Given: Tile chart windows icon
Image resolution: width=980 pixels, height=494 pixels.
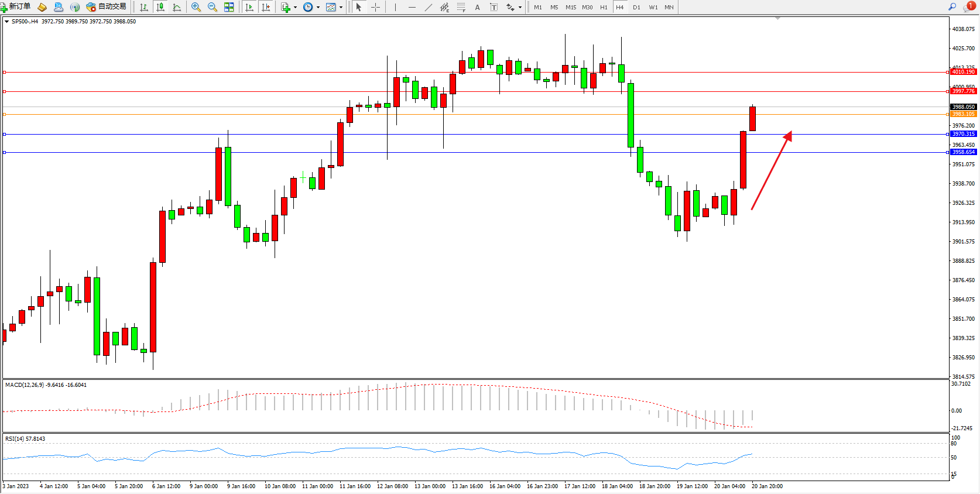Looking at the screenshot, I should click(x=229, y=7).
